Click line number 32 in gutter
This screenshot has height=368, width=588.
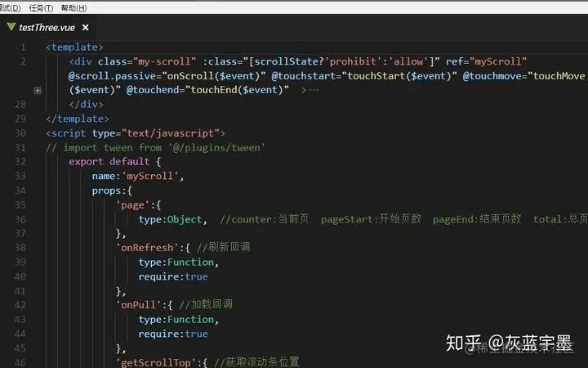(20, 162)
